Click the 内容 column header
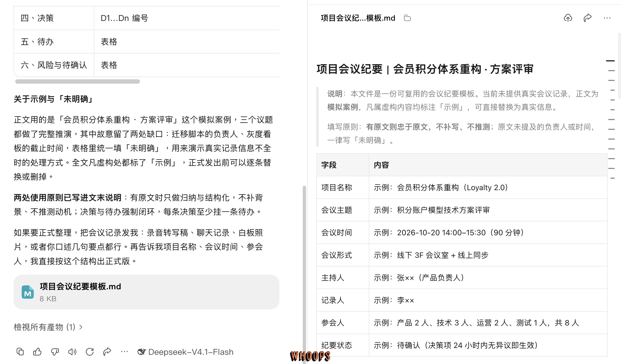This screenshot has height=364, width=621. [x=488, y=165]
